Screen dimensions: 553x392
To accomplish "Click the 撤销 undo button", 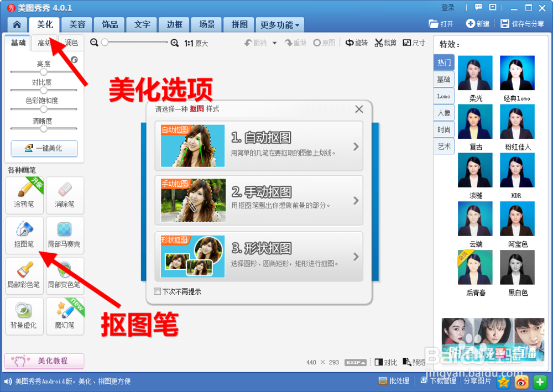I will [x=255, y=43].
